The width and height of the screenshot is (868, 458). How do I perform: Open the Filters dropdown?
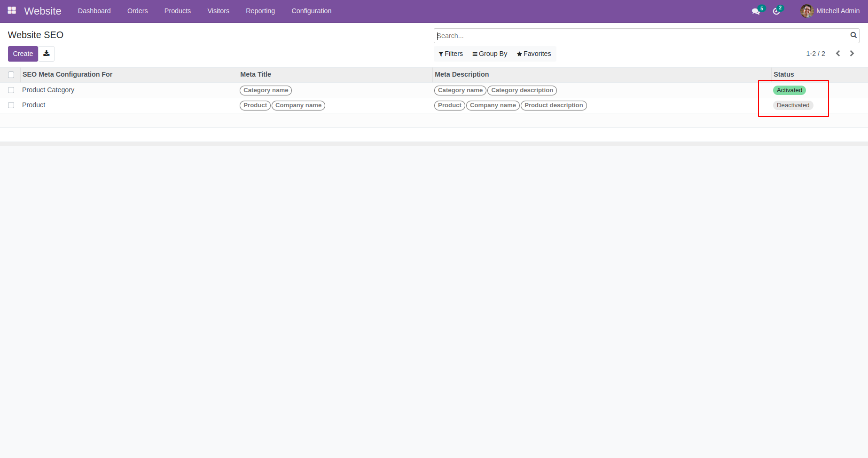451,54
